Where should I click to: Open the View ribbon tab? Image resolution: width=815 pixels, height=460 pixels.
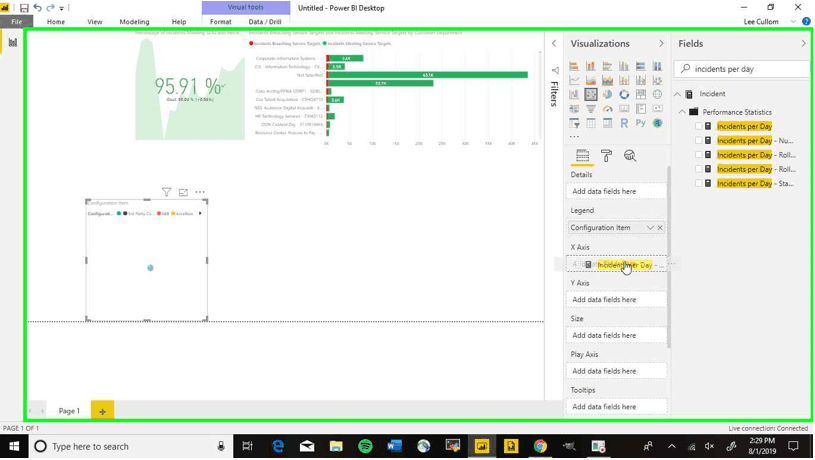(x=95, y=22)
